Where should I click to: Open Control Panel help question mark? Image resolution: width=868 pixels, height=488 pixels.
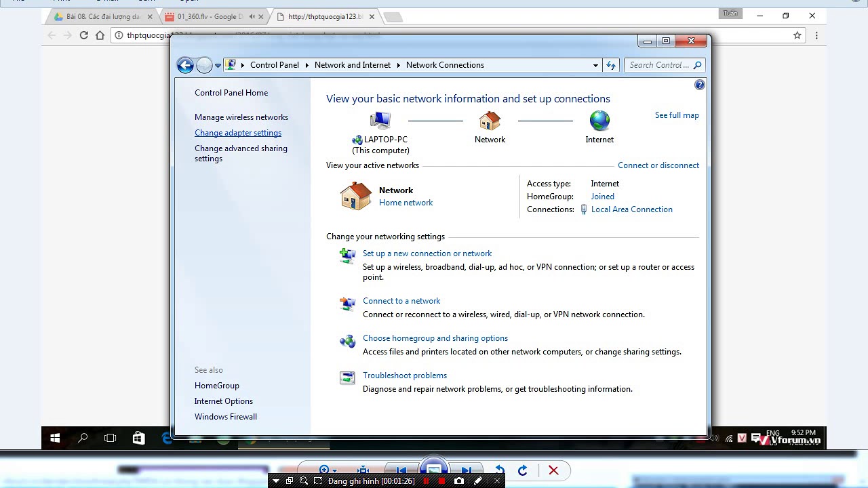tap(700, 85)
